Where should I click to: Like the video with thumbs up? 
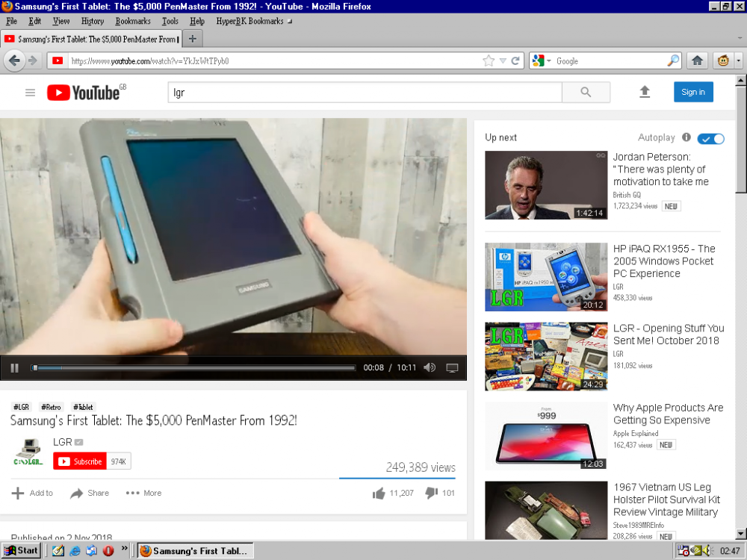click(x=379, y=493)
